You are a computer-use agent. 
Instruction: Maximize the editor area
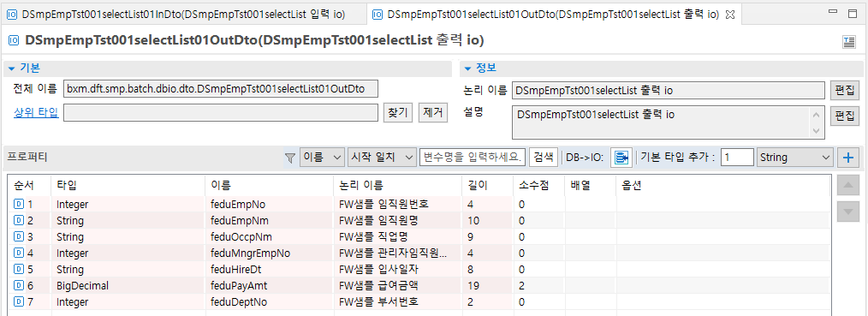(853, 14)
